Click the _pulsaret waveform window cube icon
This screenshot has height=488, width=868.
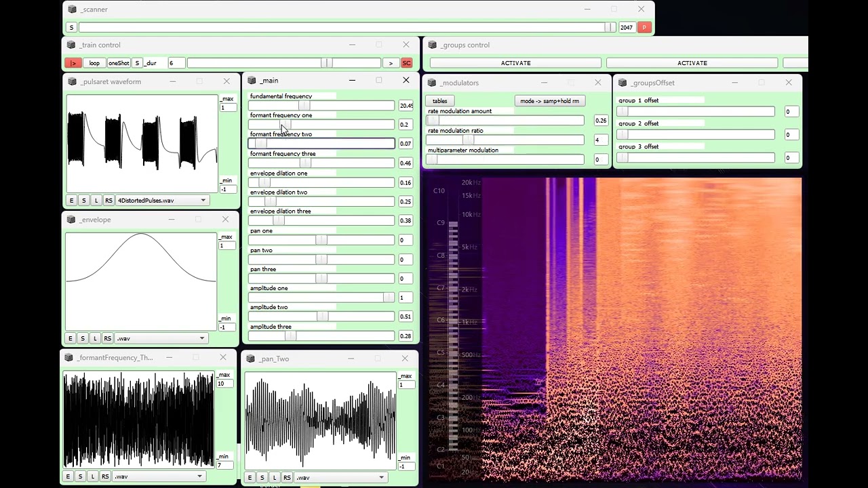72,81
